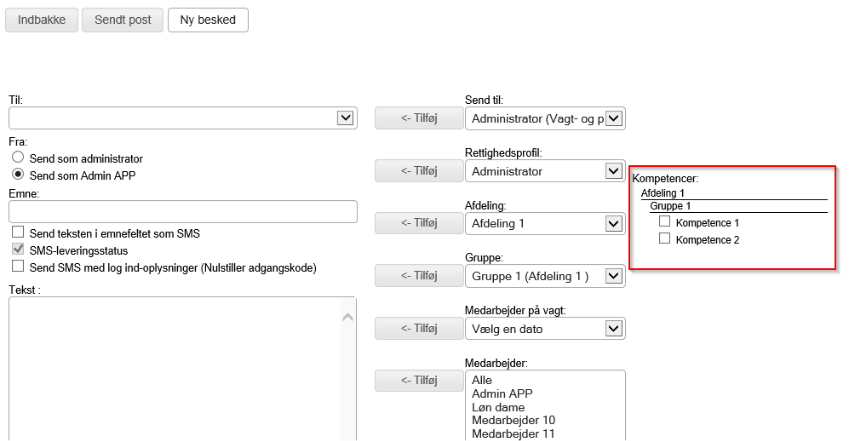Expand the Til recipient dropdown
The width and height of the screenshot is (849, 441).
345,118
